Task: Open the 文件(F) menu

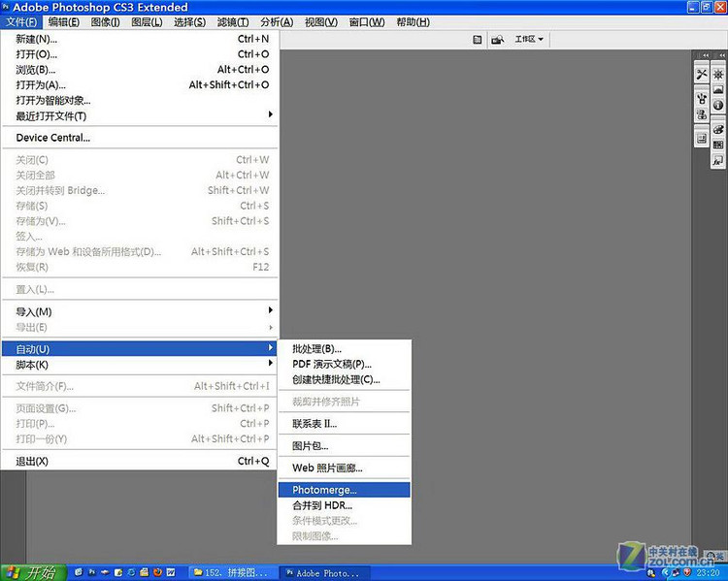Action: point(21,21)
